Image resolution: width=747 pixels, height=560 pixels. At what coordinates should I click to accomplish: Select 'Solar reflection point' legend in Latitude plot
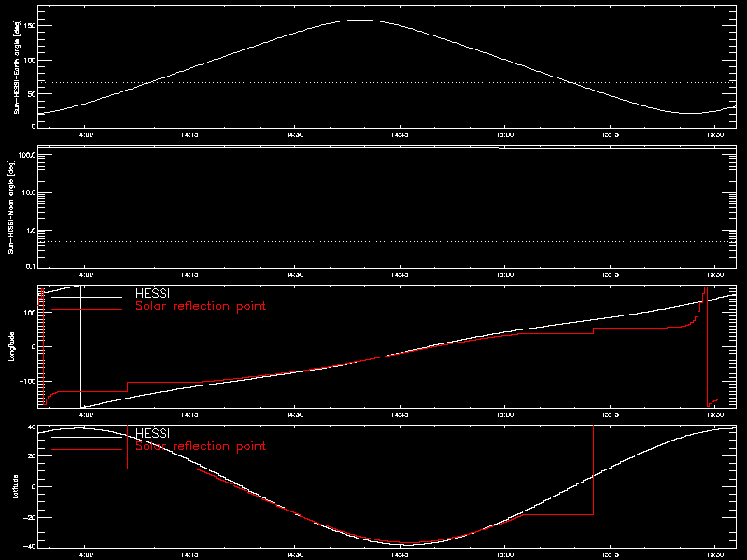[201, 446]
